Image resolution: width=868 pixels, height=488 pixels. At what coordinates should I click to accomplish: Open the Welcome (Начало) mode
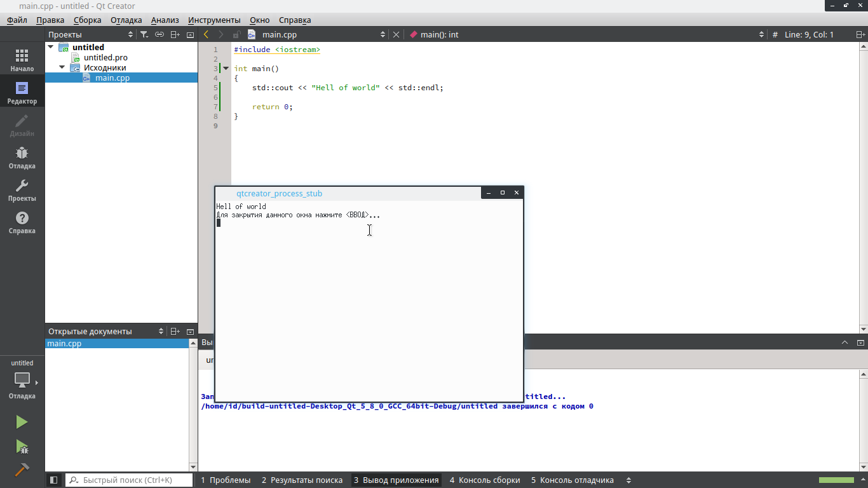[22, 60]
